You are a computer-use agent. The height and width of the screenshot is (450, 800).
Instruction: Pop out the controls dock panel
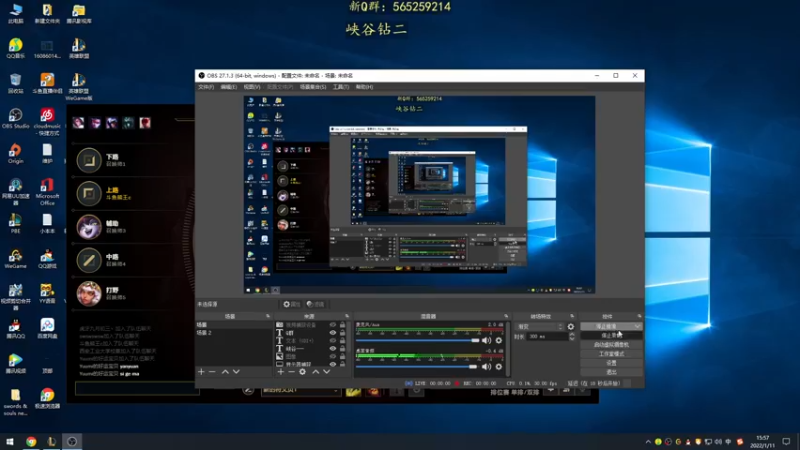pos(639,316)
